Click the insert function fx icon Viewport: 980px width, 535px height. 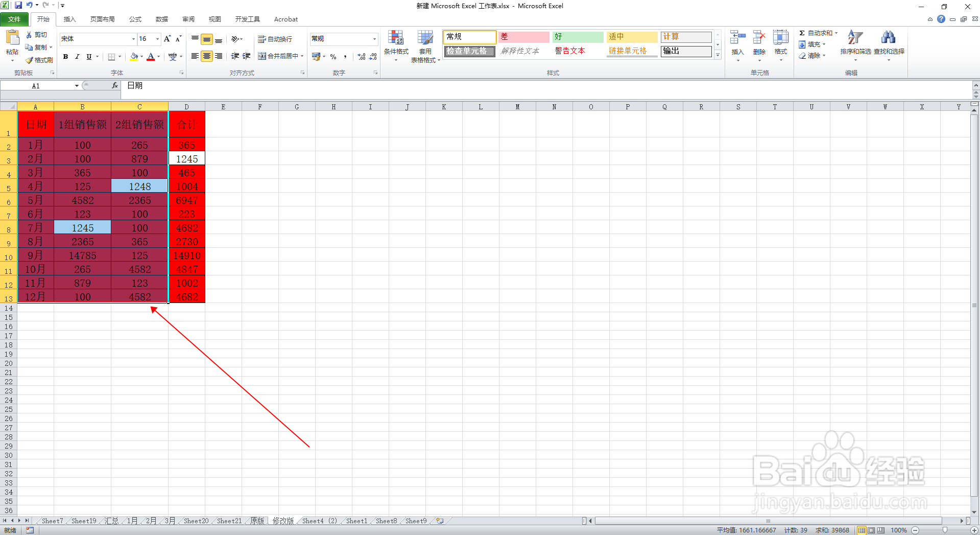pyautogui.click(x=115, y=86)
